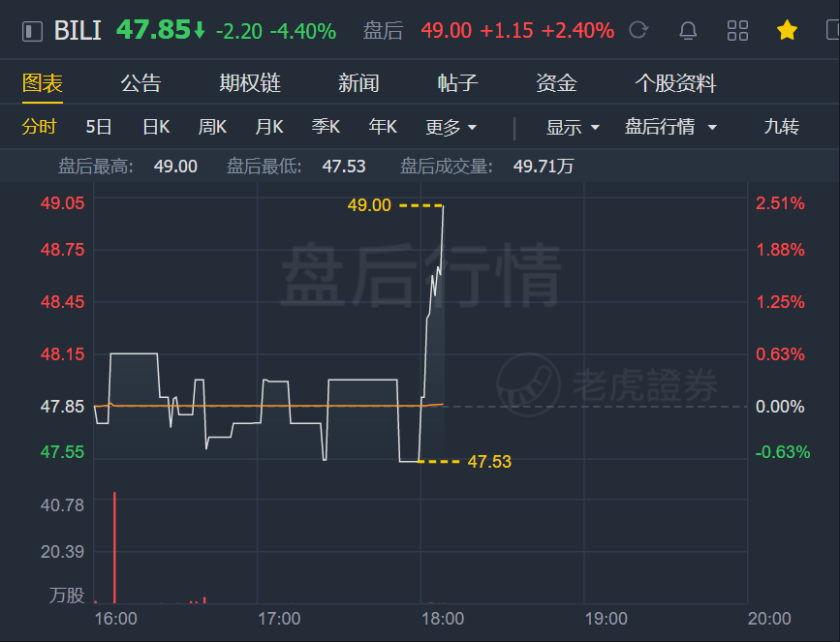Click the partial window icon at top right
The image size is (840, 642).
point(833,30)
